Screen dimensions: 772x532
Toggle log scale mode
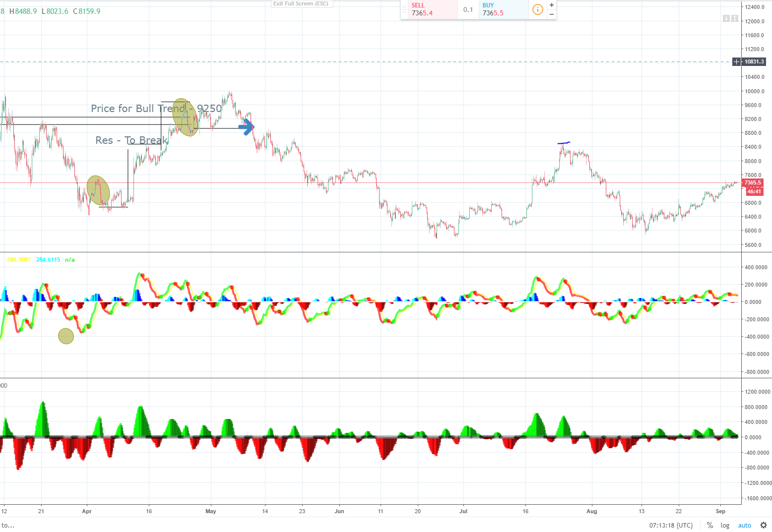(725, 525)
